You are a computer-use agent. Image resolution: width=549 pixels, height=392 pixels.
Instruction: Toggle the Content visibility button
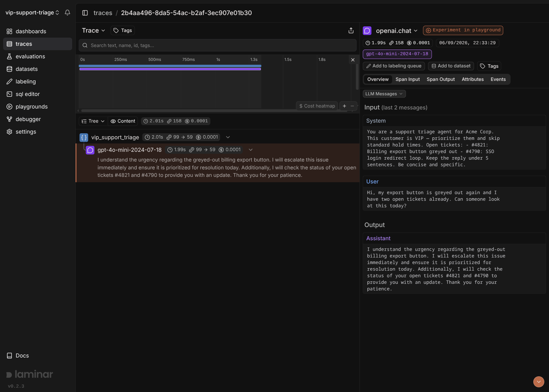point(123,121)
